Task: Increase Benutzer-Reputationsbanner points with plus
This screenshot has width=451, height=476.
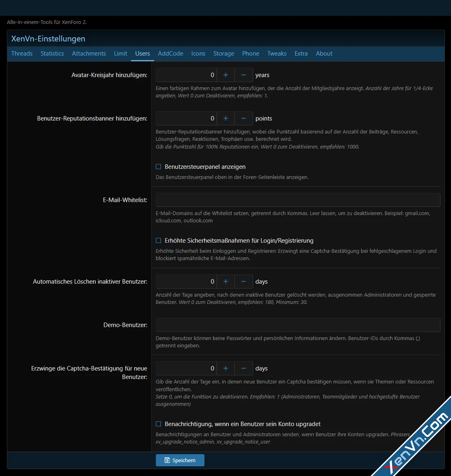Action: 225,118
